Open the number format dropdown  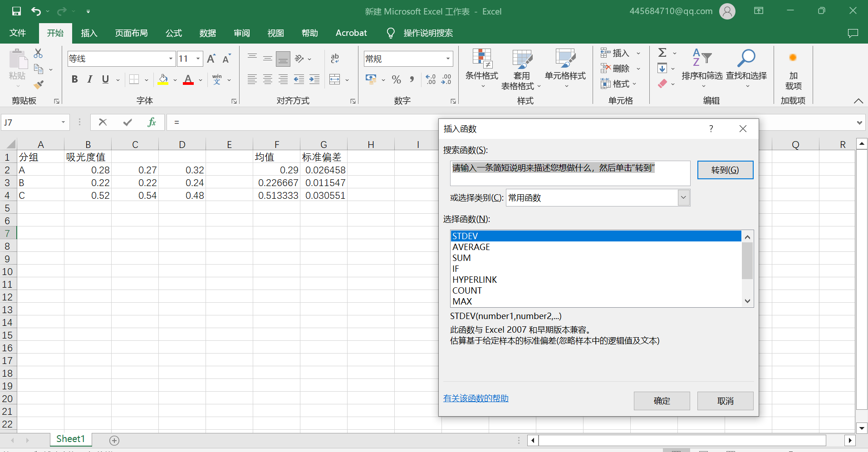pos(448,59)
